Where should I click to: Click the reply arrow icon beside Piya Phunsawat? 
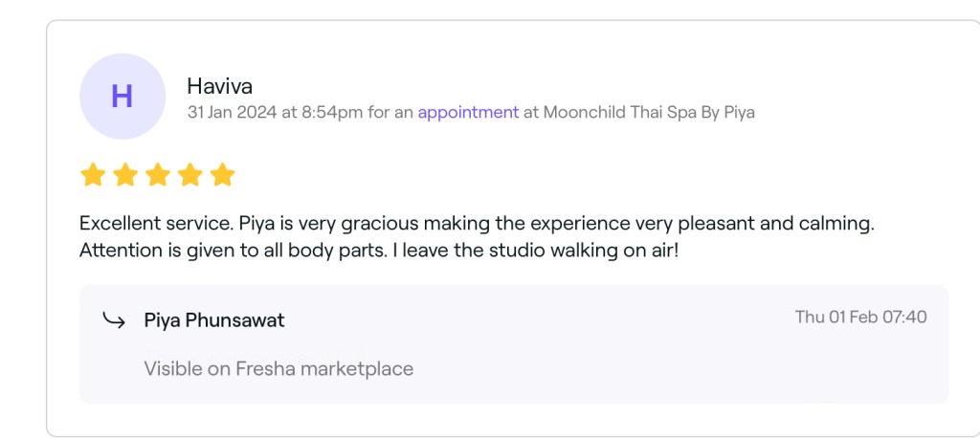coord(114,320)
